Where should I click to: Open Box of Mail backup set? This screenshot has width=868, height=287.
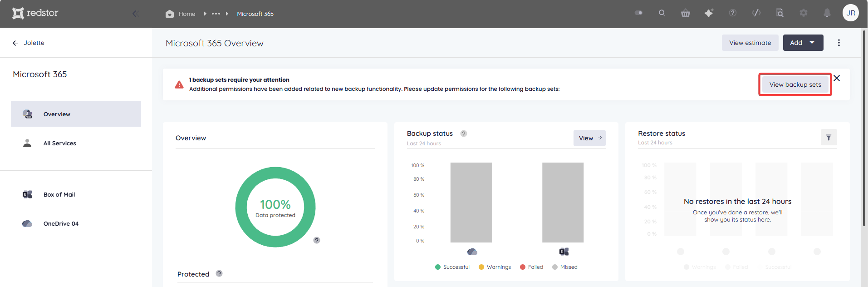click(x=76, y=194)
